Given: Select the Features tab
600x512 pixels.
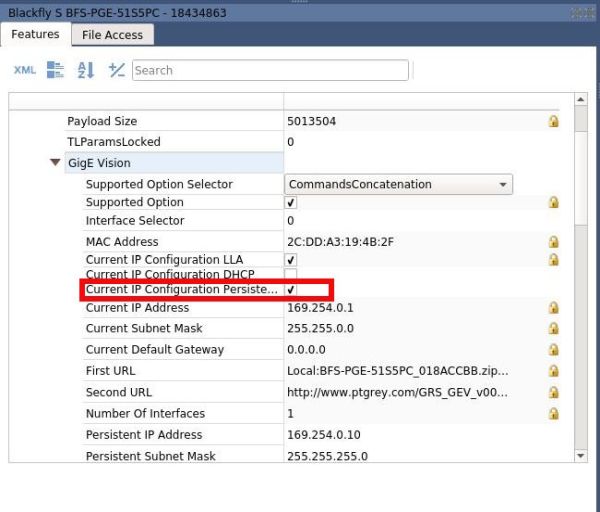Looking at the screenshot, I should point(36,34).
